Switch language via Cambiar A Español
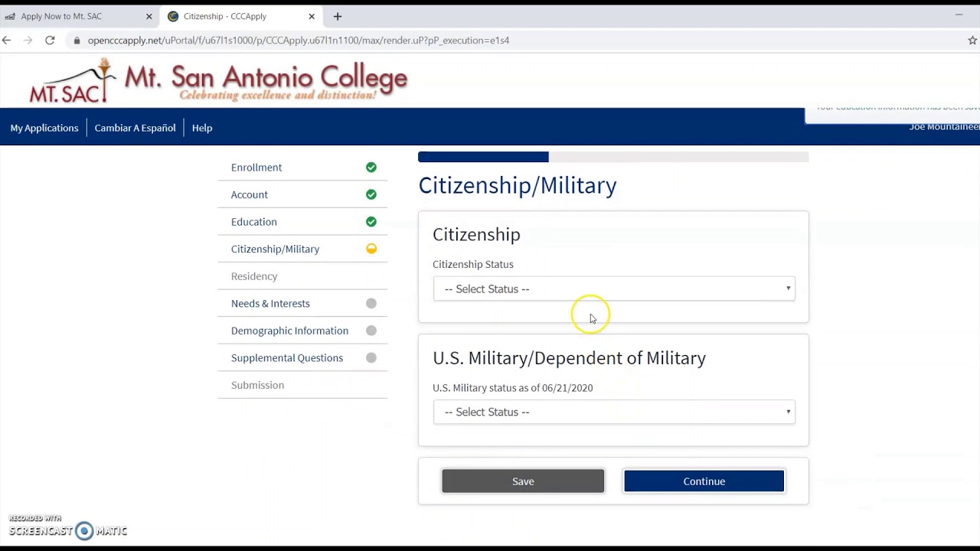Viewport: 980px width, 551px height. pyautogui.click(x=135, y=128)
